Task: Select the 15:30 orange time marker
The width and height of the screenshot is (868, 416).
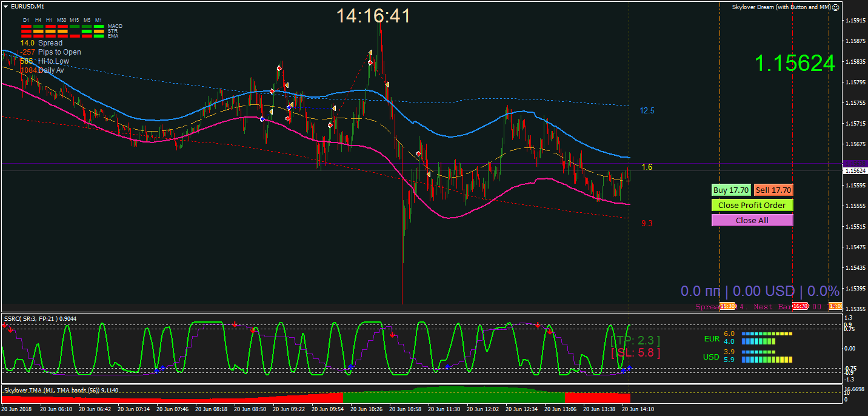Action: (727, 306)
